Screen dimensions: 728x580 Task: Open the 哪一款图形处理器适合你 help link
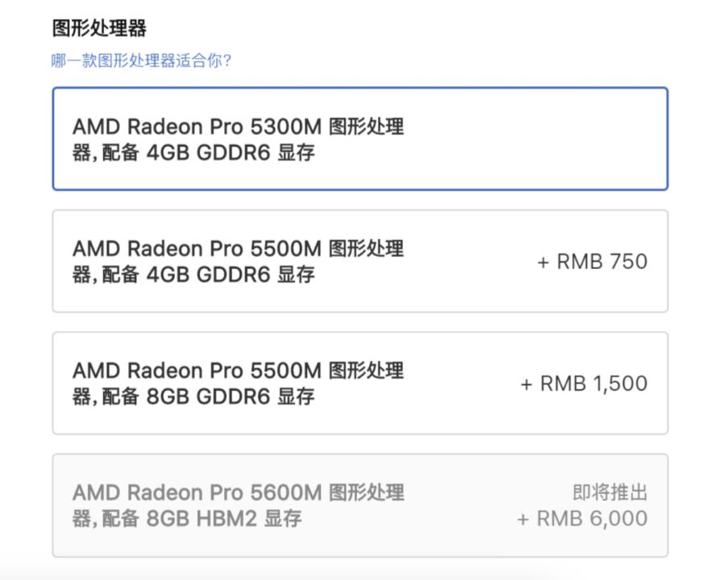(x=141, y=61)
